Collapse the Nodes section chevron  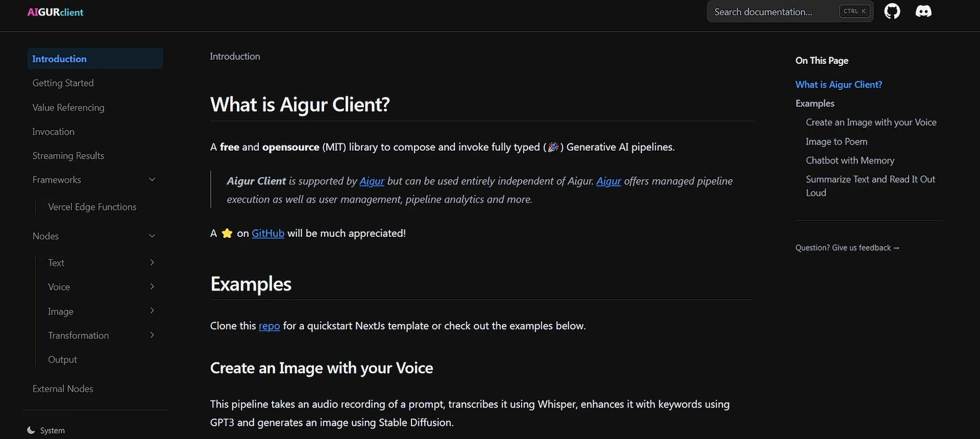pos(152,236)
